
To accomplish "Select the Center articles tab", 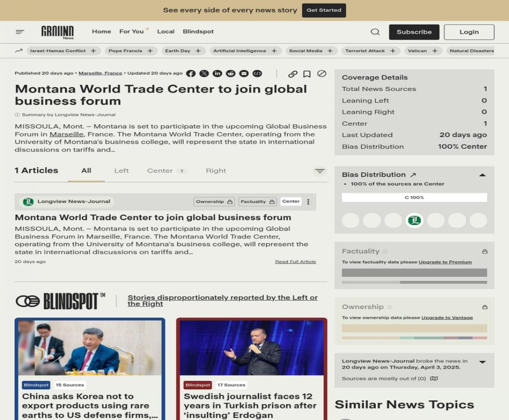I will (167, 171).
